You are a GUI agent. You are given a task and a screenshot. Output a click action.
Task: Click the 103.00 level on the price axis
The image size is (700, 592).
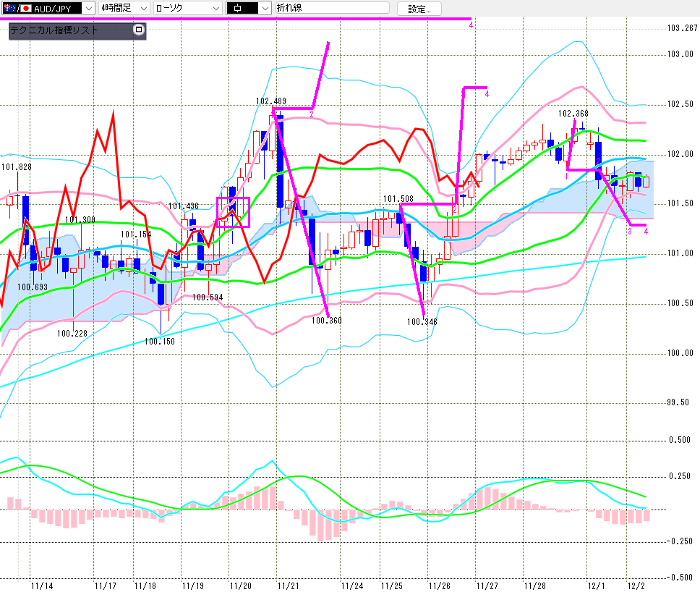coord(679,55)
